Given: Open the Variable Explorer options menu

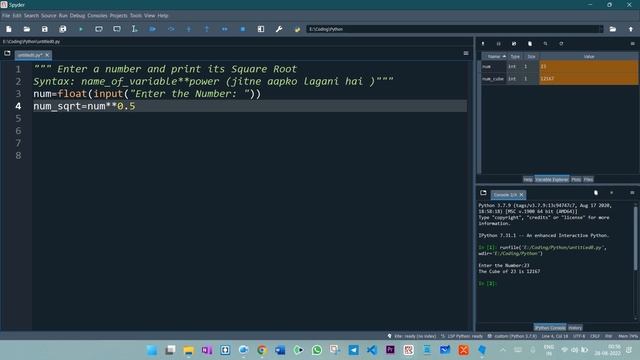Looking at the screenshot, I should pyautogui.click(x=632, y=44).
